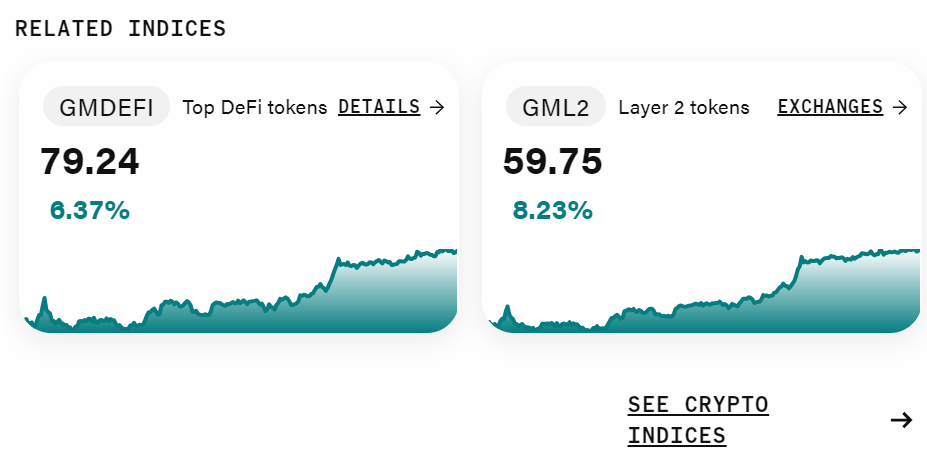The width and height of the screenshot is (927, 473).
Task: Click the GML2 price value 59.75
Action: 553,161
